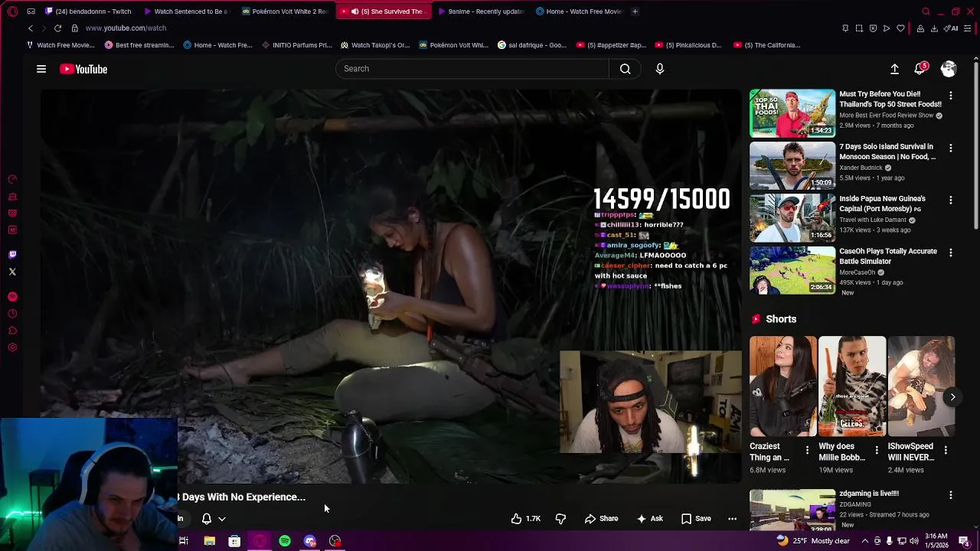The width and height of the screenshot is (980, 551).
Task: Open options for Craziest Thing short
Action: pos(807,450)
